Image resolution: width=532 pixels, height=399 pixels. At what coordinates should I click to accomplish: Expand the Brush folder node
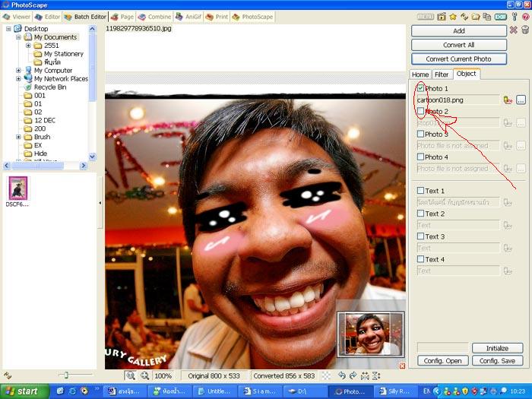coord(19,137)
